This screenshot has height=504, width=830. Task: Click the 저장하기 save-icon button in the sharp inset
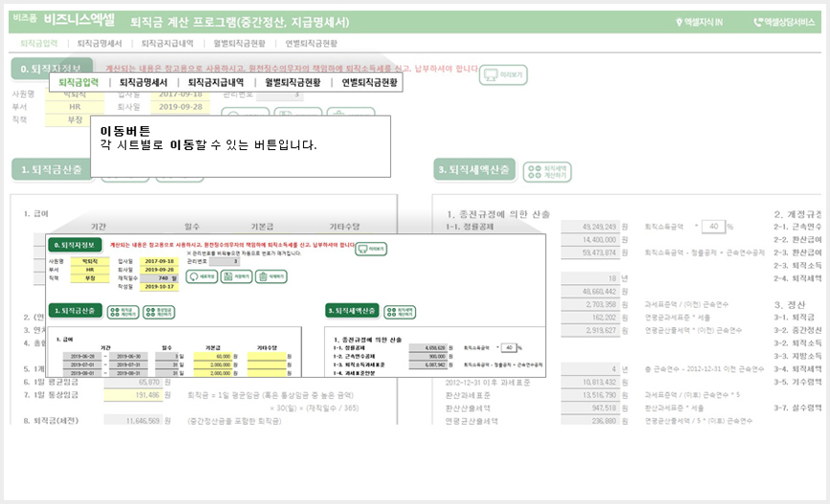point(236,276)
